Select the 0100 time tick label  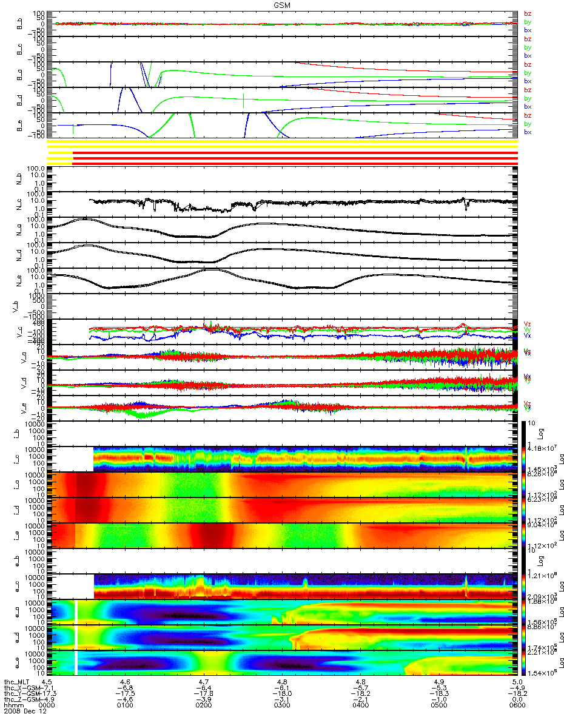coord(126,706)
